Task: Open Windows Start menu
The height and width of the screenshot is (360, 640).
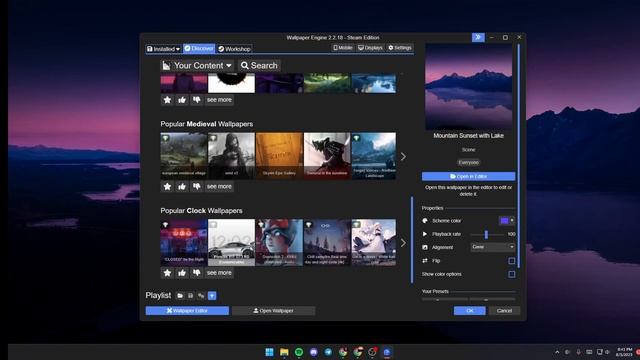Action: [x=269, y=352]
